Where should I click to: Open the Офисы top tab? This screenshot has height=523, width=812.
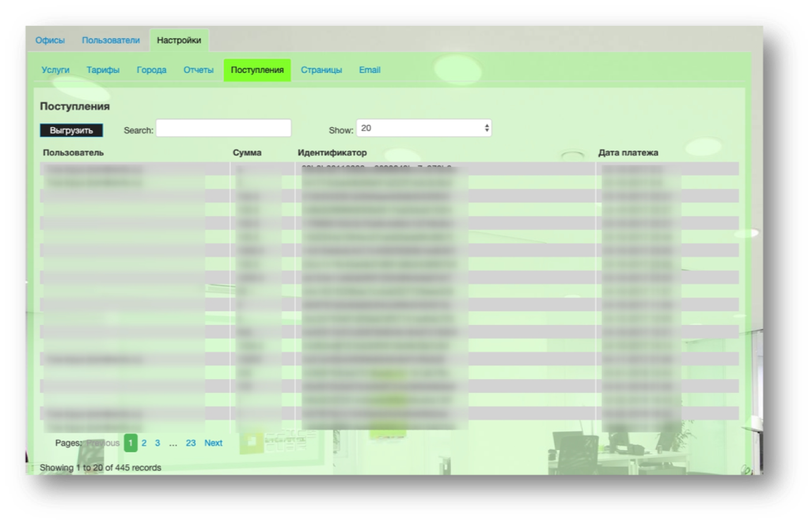(50, 40)
